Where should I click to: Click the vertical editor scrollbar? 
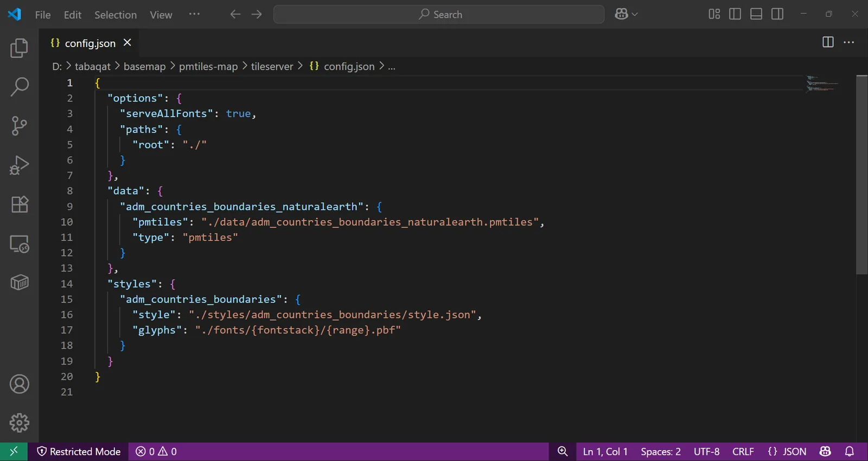(x=861, y=175)
